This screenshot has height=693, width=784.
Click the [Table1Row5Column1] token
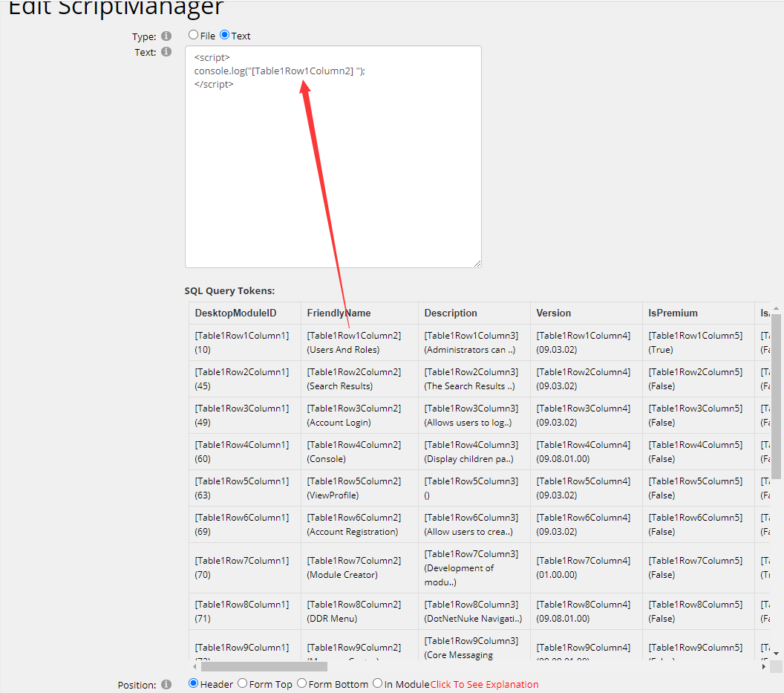242,481
